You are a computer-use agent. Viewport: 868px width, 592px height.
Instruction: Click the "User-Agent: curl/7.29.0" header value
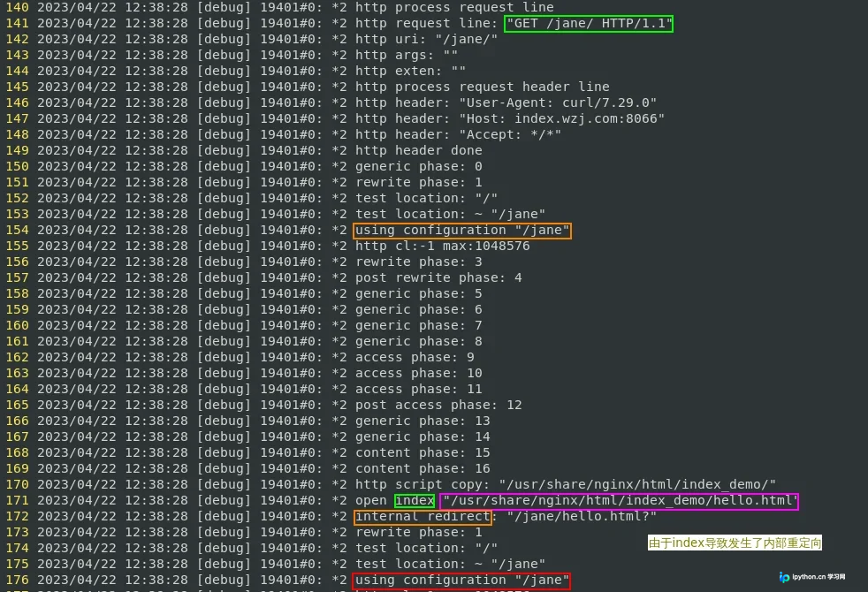coord(558,102)
